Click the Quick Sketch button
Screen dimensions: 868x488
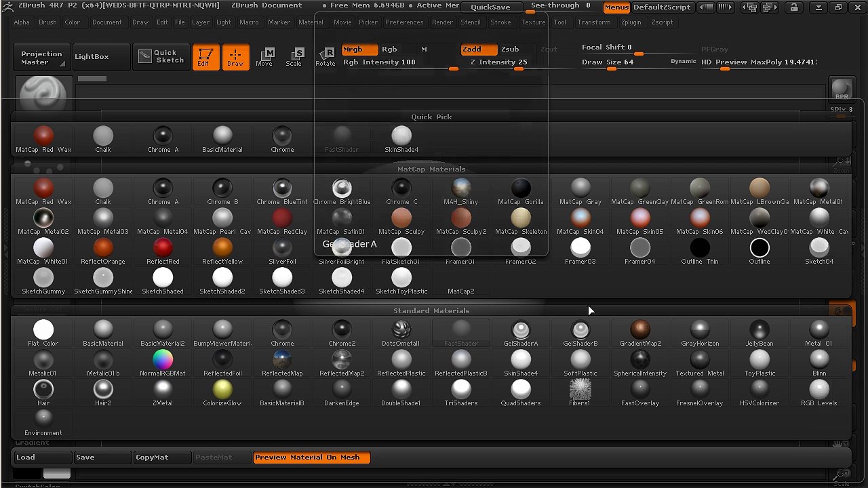(161, 57)
